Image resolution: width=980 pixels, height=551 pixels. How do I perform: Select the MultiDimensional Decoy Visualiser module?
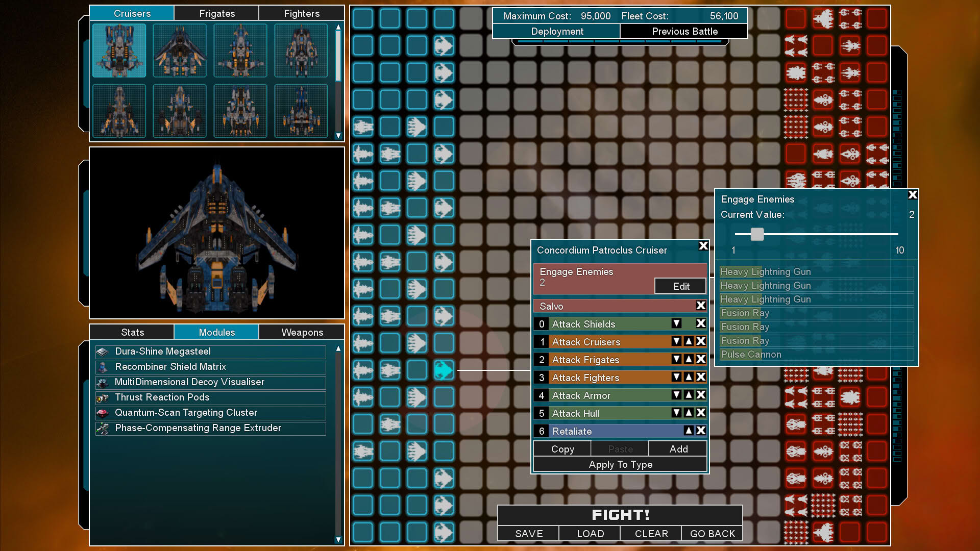210,382
